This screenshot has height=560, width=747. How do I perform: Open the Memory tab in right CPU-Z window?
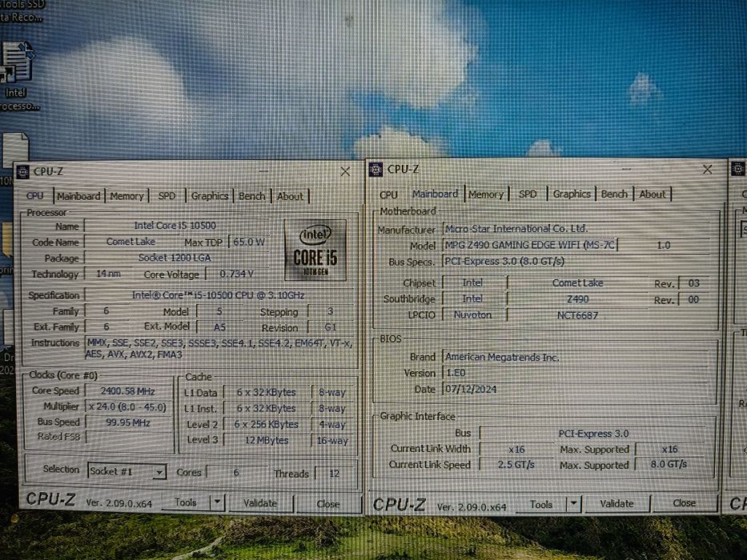pyautogui.click(x=486, y=194)
